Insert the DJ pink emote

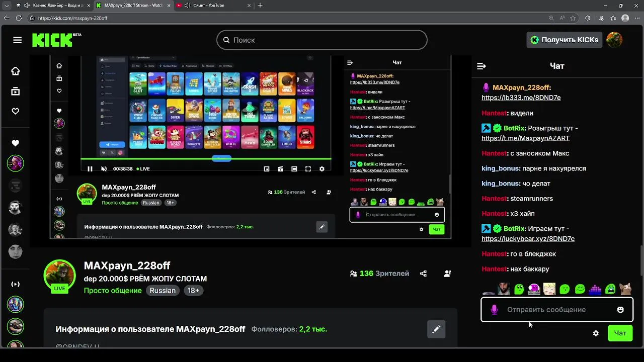534,289
